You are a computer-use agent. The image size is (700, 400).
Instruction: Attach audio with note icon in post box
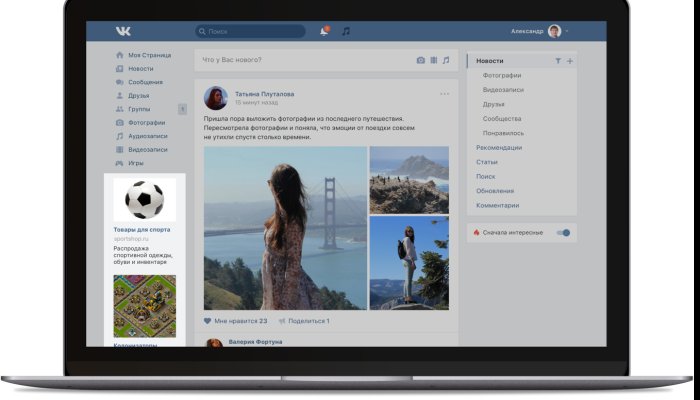446,60
